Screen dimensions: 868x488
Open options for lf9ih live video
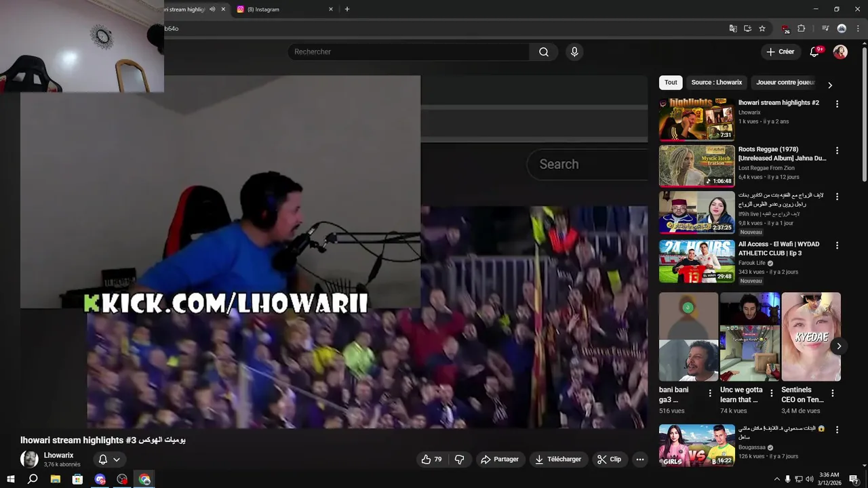click(x=837, y=197)
